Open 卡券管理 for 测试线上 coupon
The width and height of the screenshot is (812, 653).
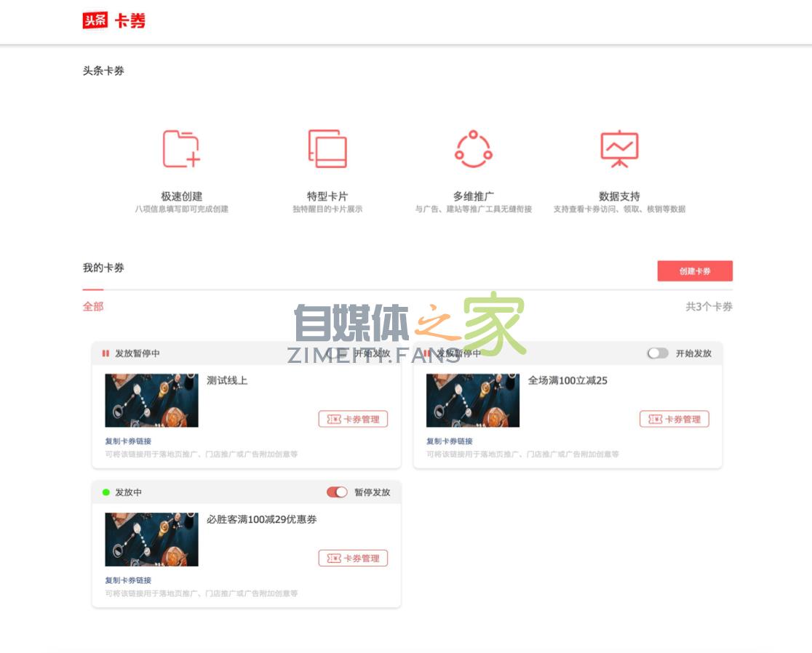353,419
